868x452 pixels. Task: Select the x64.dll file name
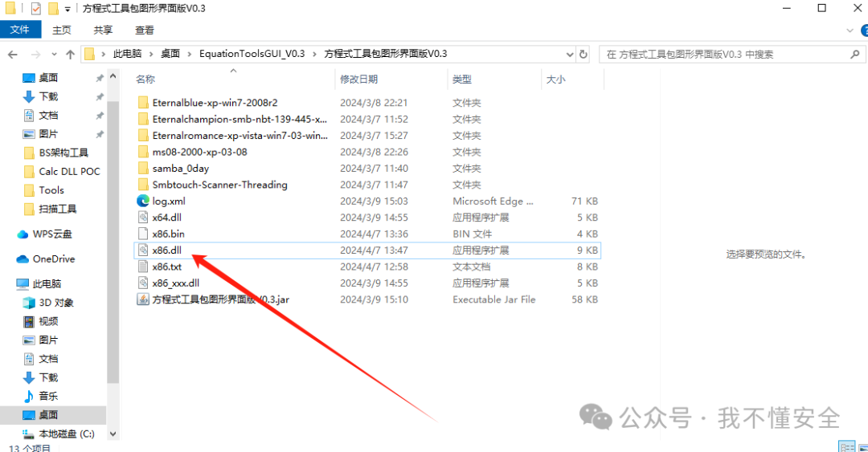[x=166, y=218]
